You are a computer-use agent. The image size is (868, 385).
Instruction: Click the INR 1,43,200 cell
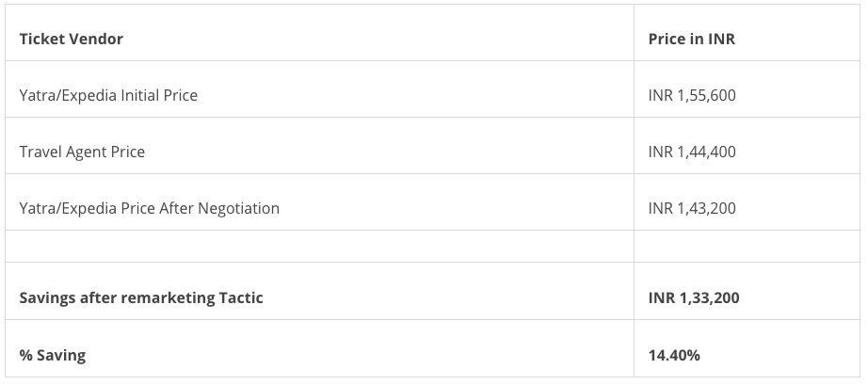[x=747, y=201]
